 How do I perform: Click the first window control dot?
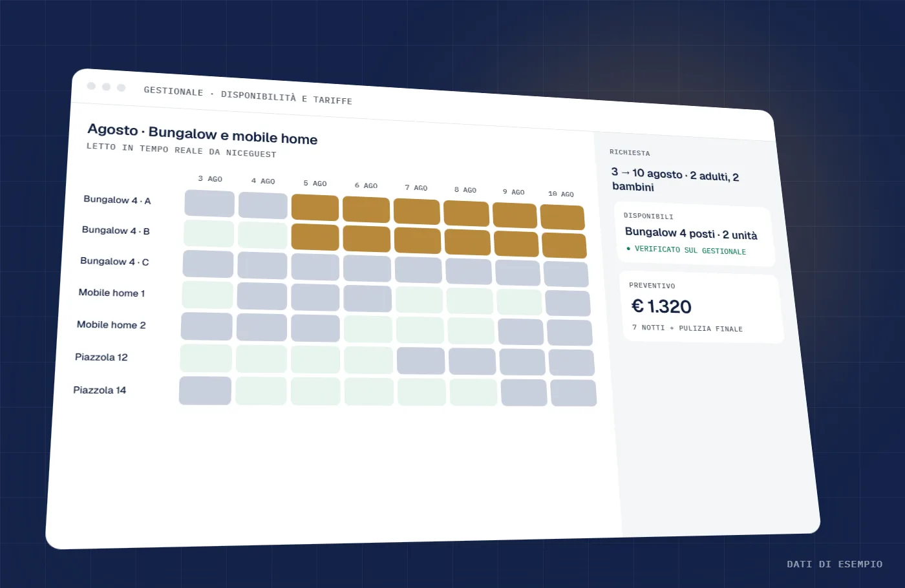pos(91,86)
